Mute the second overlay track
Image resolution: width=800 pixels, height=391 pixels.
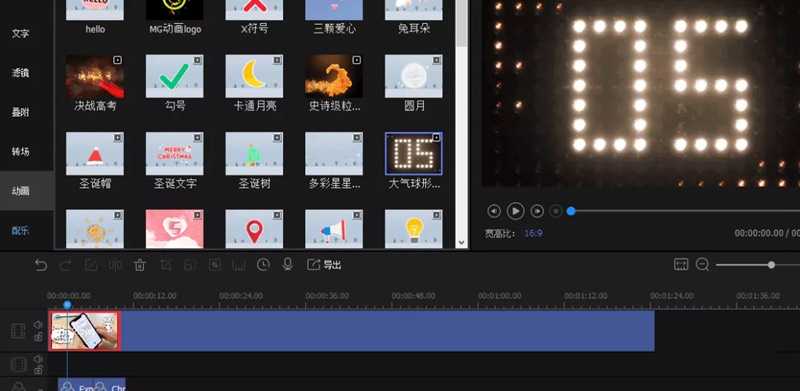[38, 359]
